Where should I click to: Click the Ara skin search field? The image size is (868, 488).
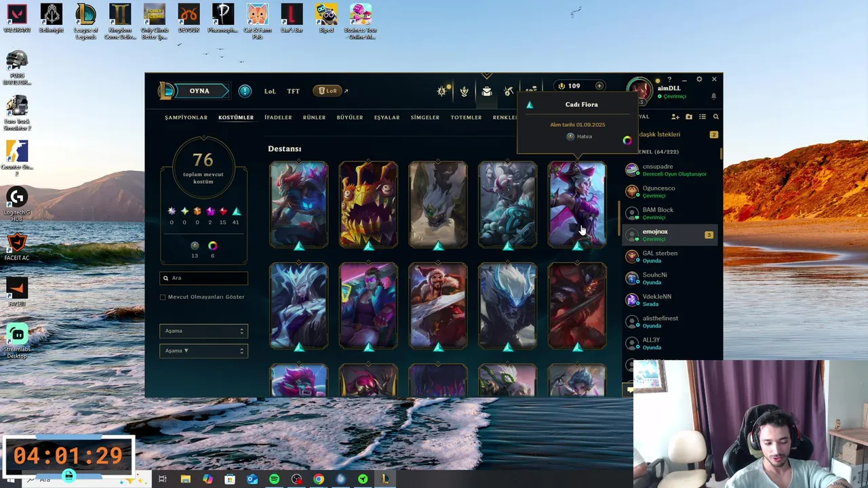coord(203,278)
